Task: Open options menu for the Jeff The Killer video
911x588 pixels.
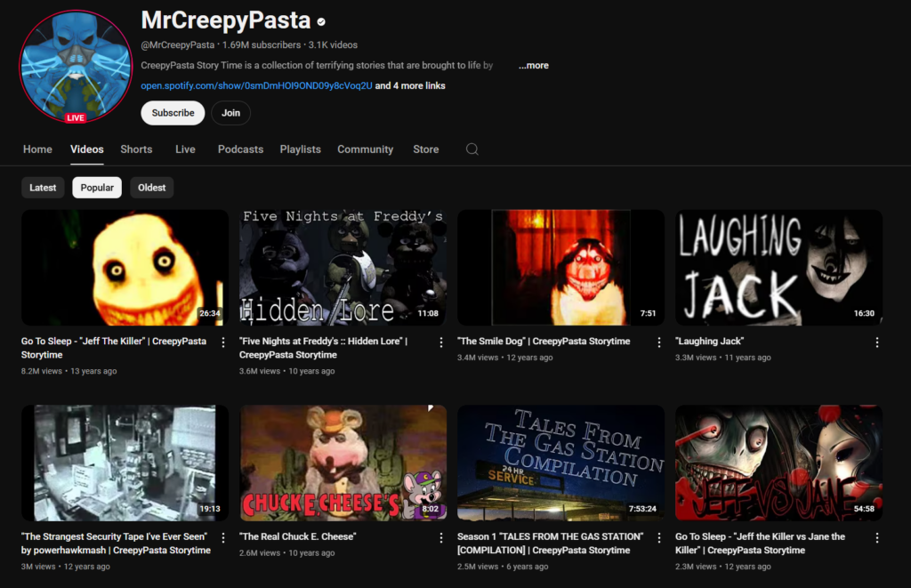Action: pos(223,343)
